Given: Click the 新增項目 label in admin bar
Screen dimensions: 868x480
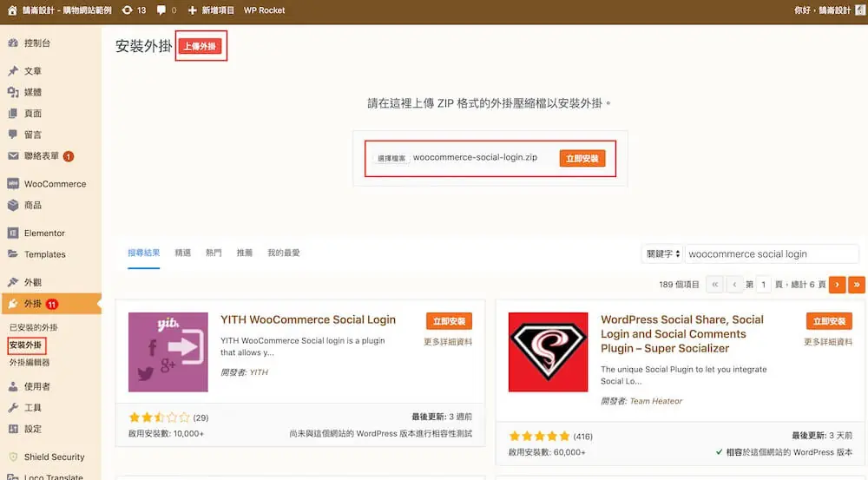Looking at the screenshot, I should pos(218,10).
